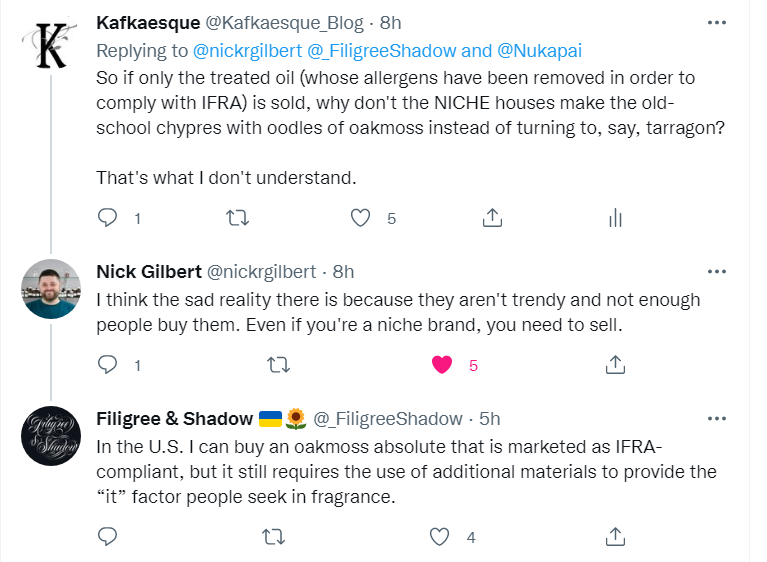Share Nick Gilbert's tweet
This screenshot has width=767, height=562.
tap(616, 365)
